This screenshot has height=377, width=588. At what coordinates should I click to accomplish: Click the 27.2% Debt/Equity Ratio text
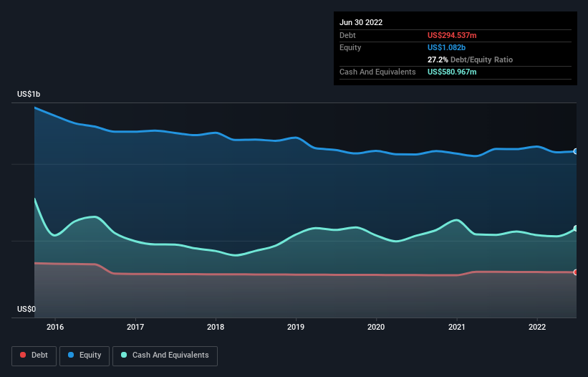470,59
